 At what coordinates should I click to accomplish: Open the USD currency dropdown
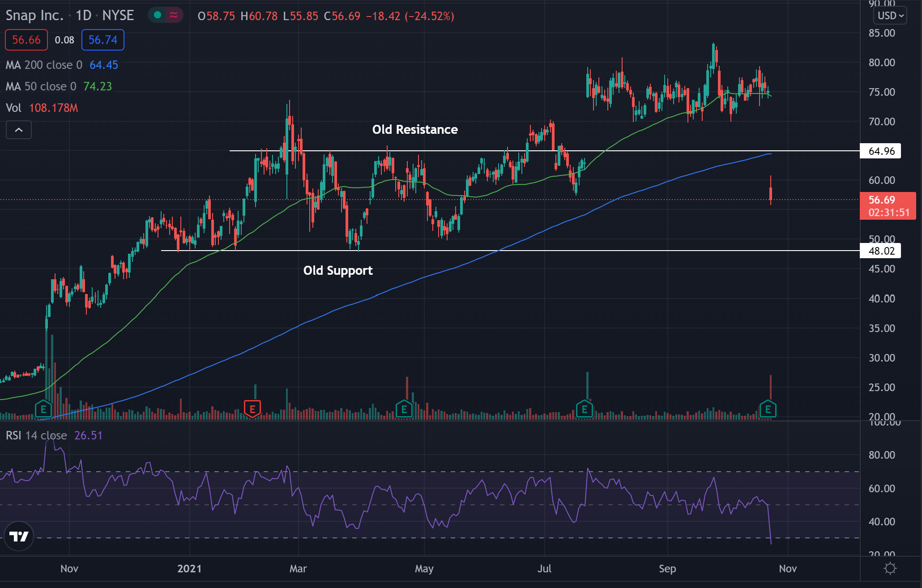coord(890,16)
